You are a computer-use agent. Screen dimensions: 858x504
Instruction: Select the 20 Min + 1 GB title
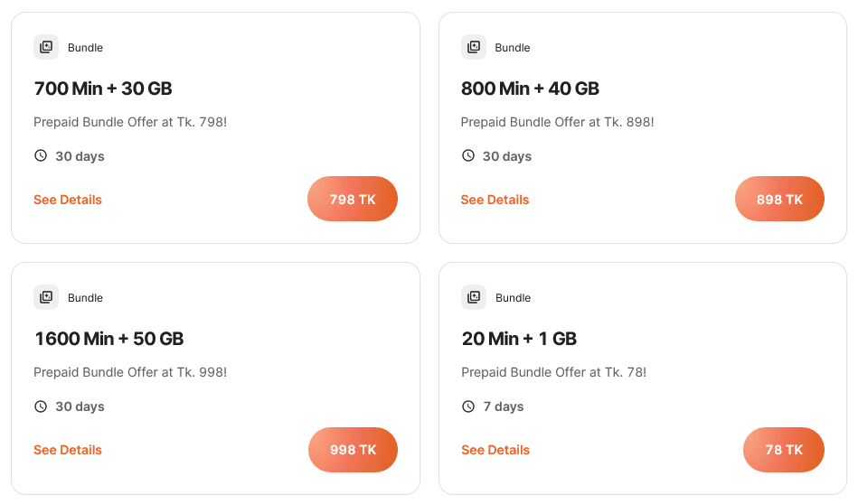519,339
